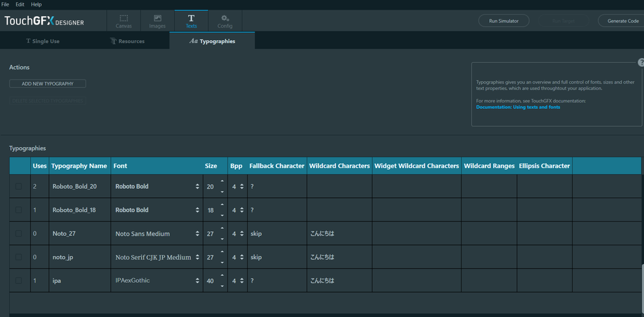Click the Ellipsis Character column header

(x=544, y=166)
